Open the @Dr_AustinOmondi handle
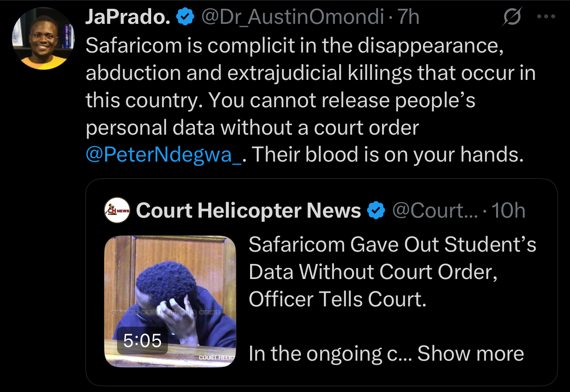This screenshot has width=570, height=392. click(293, 17)
